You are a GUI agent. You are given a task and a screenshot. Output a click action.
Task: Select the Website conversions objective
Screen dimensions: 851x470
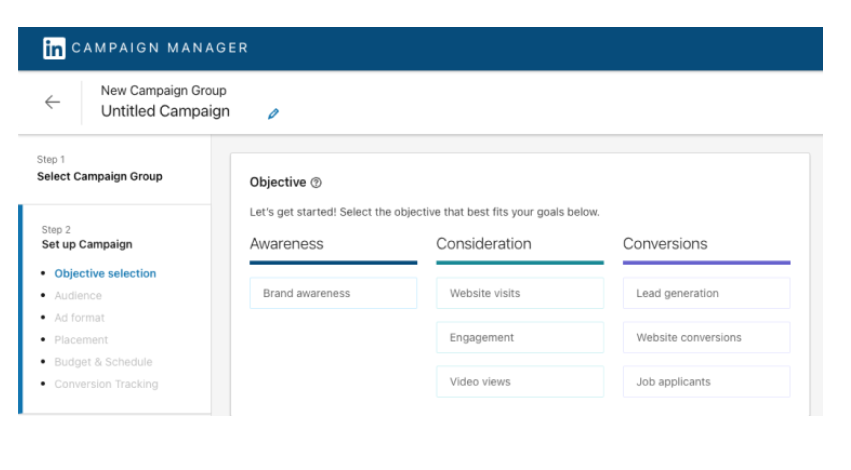click(707, 338)
